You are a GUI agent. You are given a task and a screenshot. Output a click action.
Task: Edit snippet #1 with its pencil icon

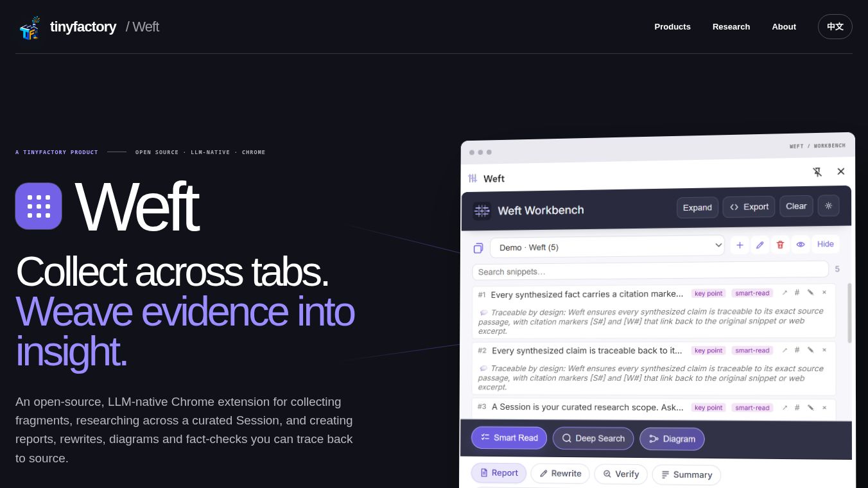tap(810, 292)
